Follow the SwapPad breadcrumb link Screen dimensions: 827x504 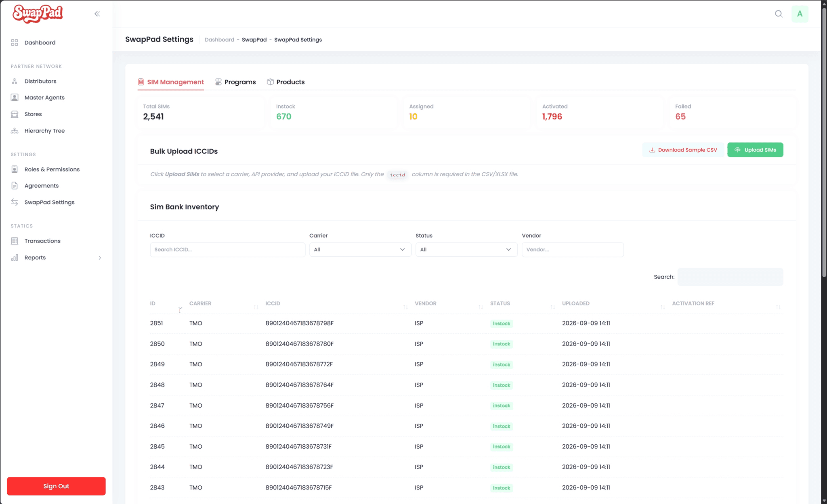tap(254, 40)
